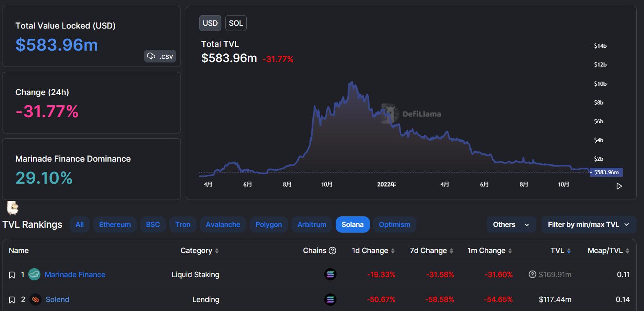Bookmark the Solend protocol
The height and width of the screenshot is (311, 644).
click(x=12, y=300)
